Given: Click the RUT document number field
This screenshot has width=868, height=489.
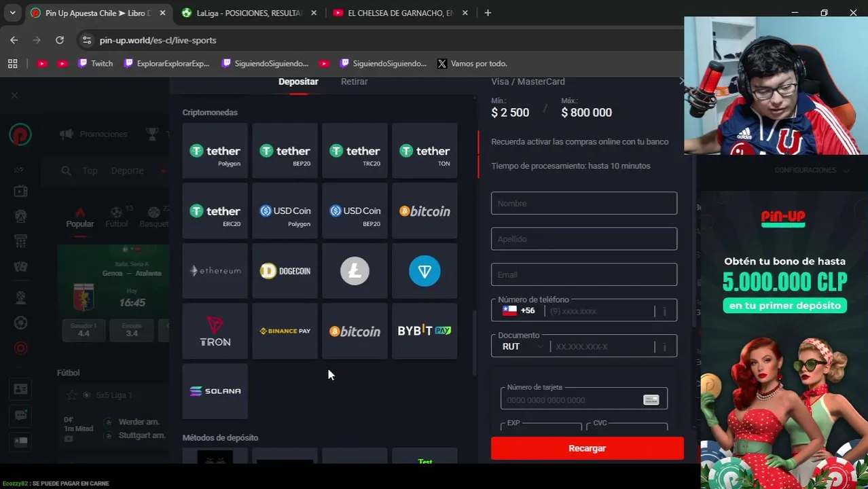Looking at the screenshot, I should click(x=603, y=346).
